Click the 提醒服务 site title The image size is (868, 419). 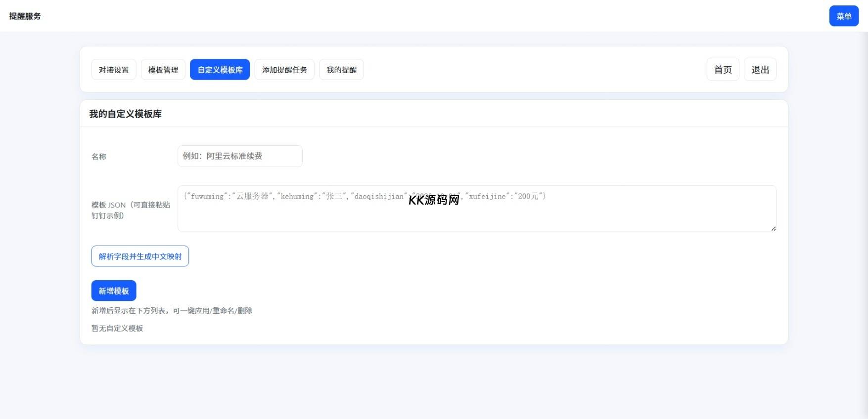tap(25, 16)
